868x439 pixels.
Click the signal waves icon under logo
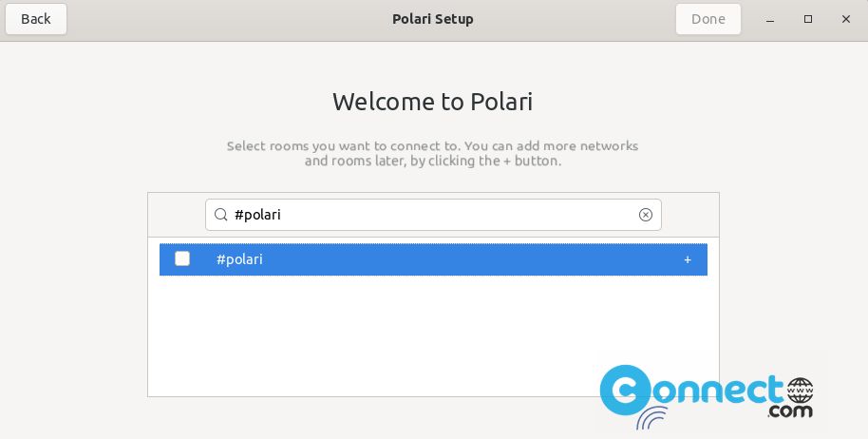click(x=651, y=418)
